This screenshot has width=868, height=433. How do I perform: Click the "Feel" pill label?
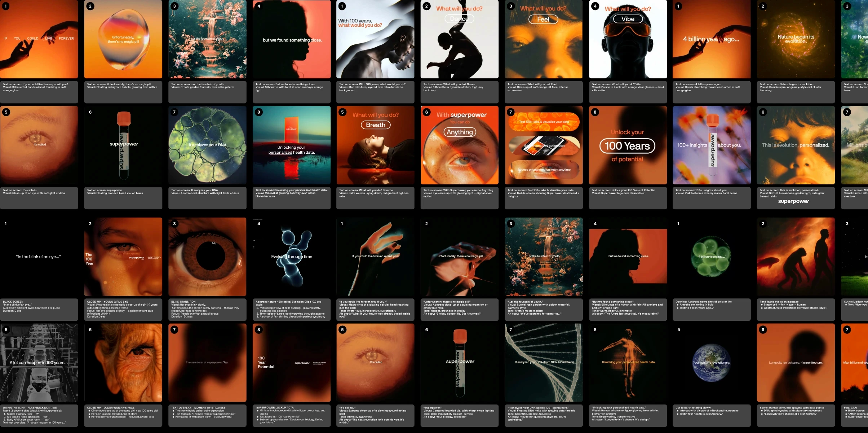point(543,19)
